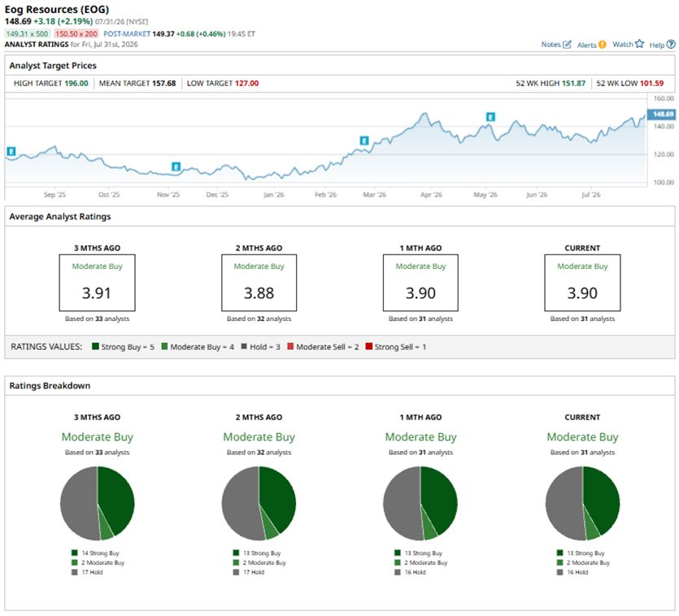Click the Apr '26 axis label on chart
This screenshot has width=679, height=616.
coord(431,194)
